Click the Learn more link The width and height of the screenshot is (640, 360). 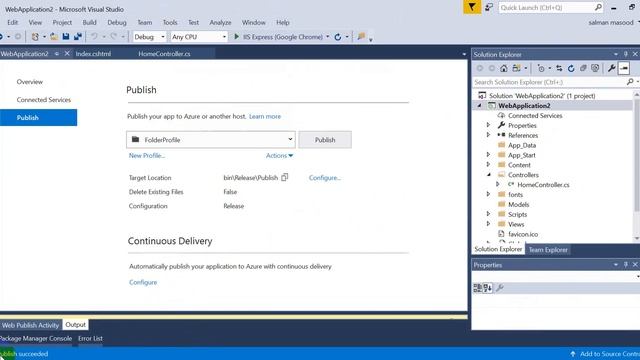coord(265,116)
